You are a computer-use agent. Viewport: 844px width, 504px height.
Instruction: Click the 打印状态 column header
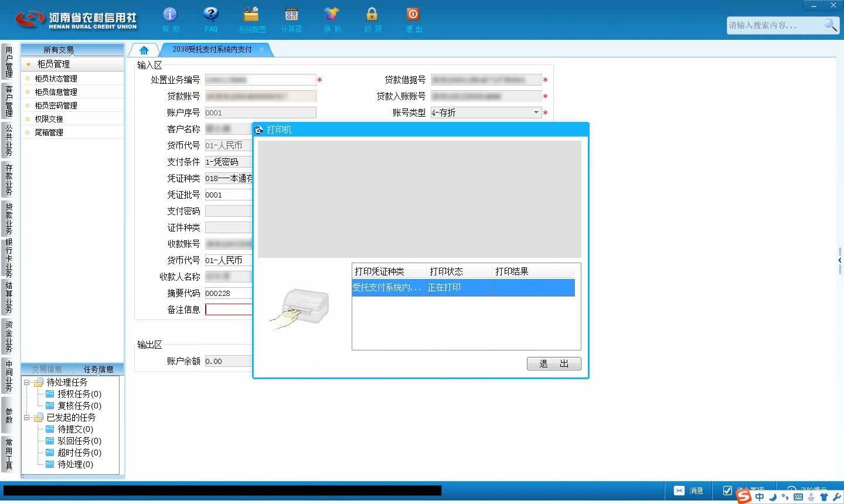(x=459, y=271)
